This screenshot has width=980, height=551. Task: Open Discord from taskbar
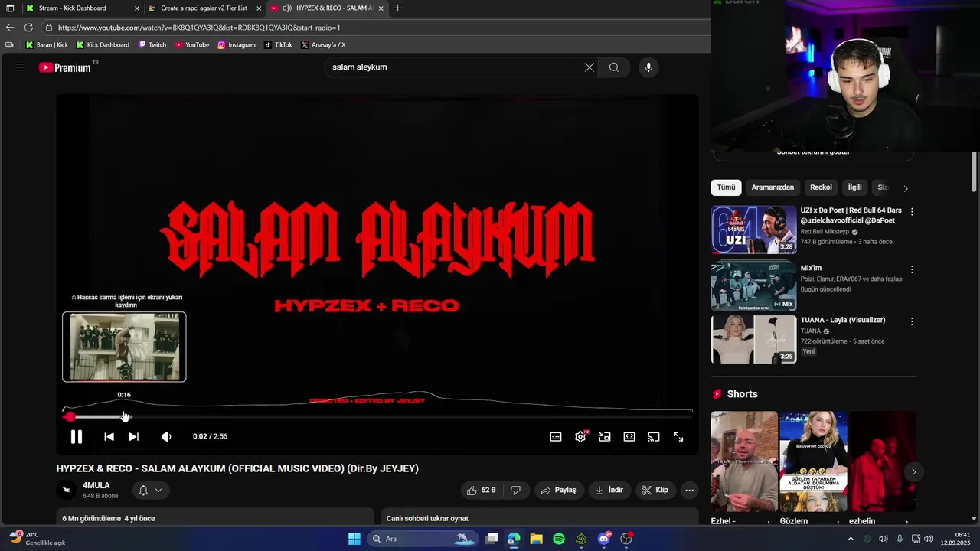[x=604, y=539]
